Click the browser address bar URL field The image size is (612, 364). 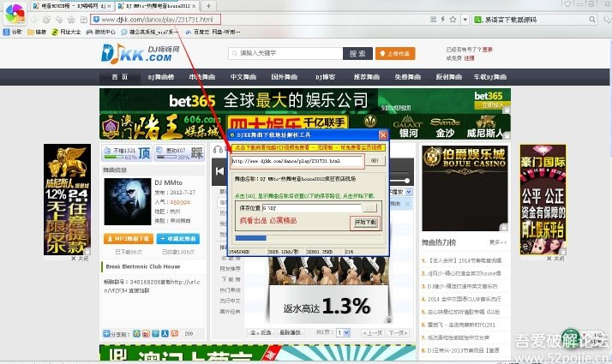[156, 19]
